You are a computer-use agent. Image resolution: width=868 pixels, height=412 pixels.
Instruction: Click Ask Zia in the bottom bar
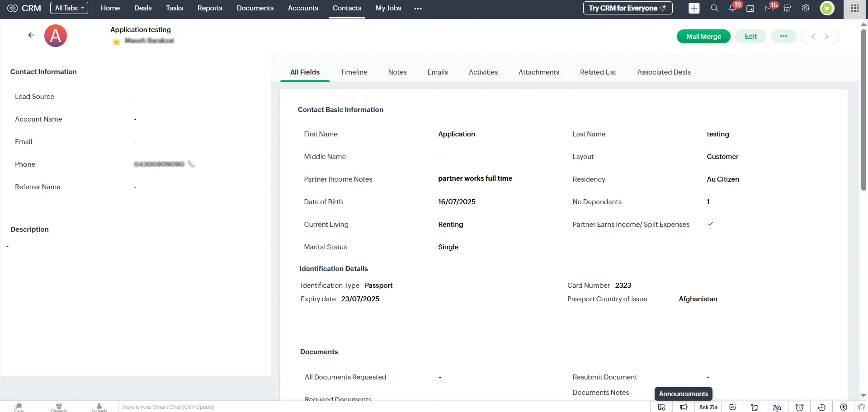point(708,407)
